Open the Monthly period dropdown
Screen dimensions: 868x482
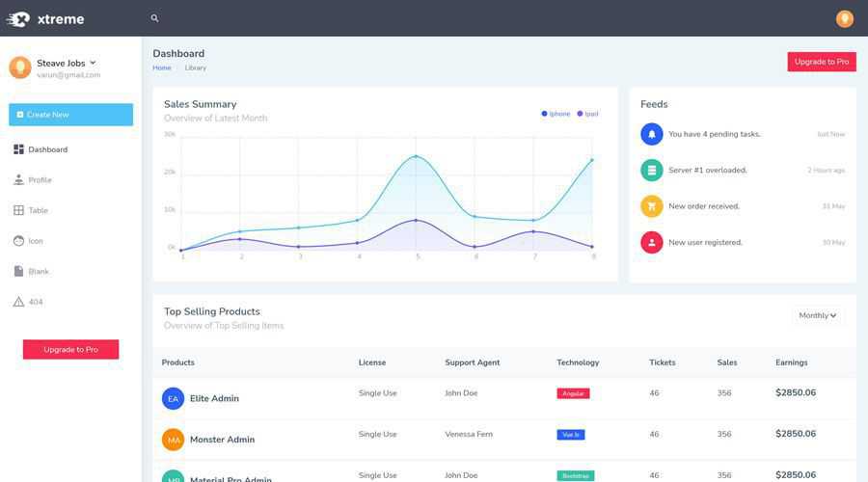pyautogui.click(x=817, y=315)
